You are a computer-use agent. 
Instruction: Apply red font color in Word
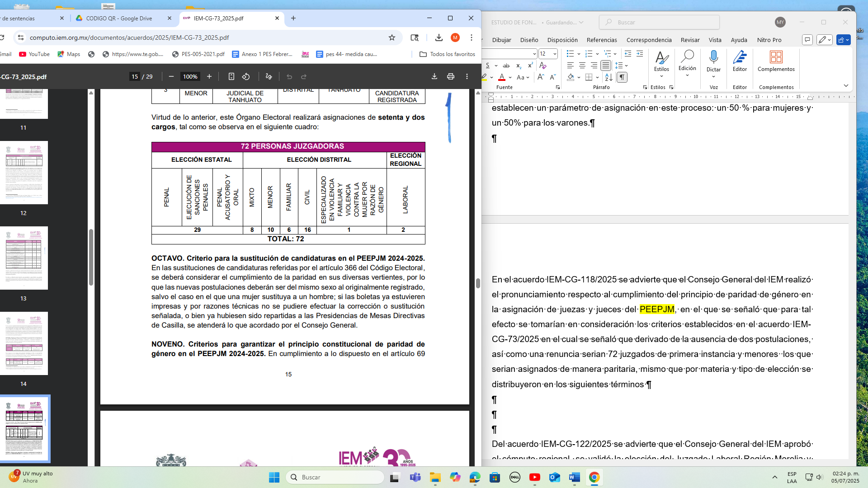point(502,77)
